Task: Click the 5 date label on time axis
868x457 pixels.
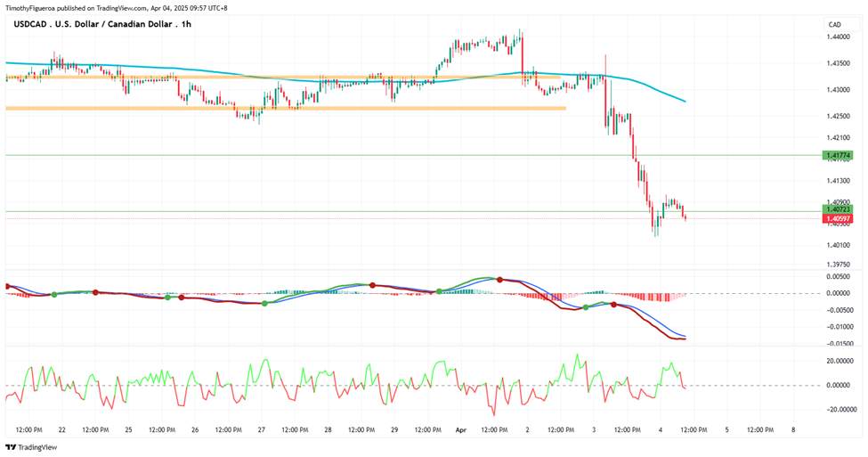Action: [x=726, y=430]
